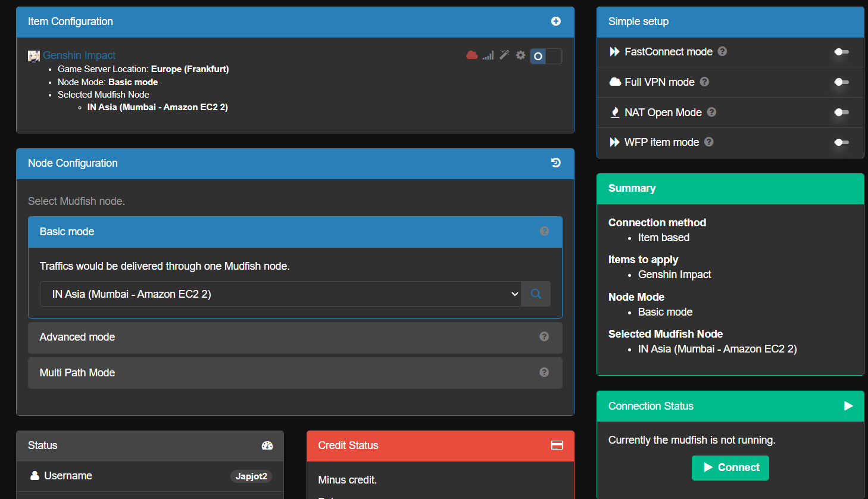
Task: Open the Genshin Impact item link
Action: [x=79, y=55]
